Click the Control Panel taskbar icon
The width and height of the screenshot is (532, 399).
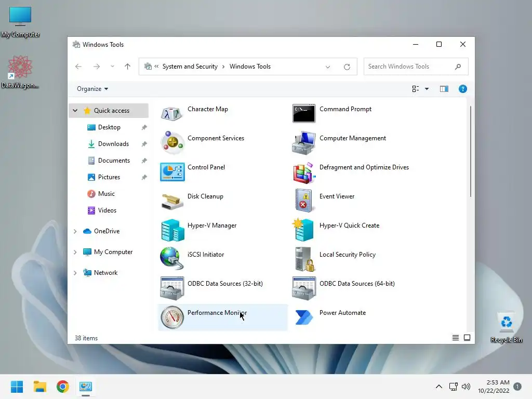pyautogui.click(x=86, y=387)
